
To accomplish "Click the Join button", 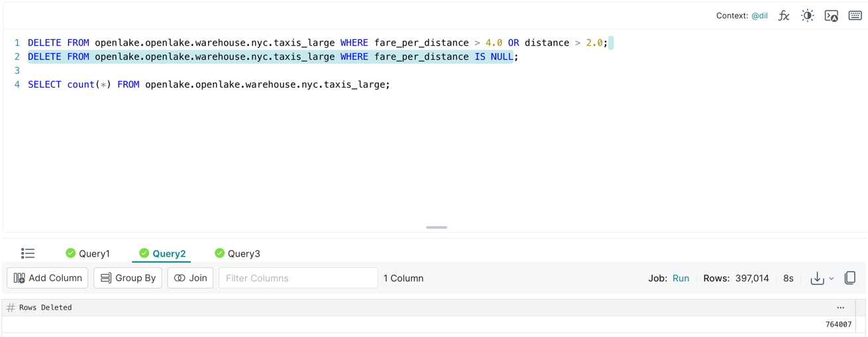I will click(190, 278).
